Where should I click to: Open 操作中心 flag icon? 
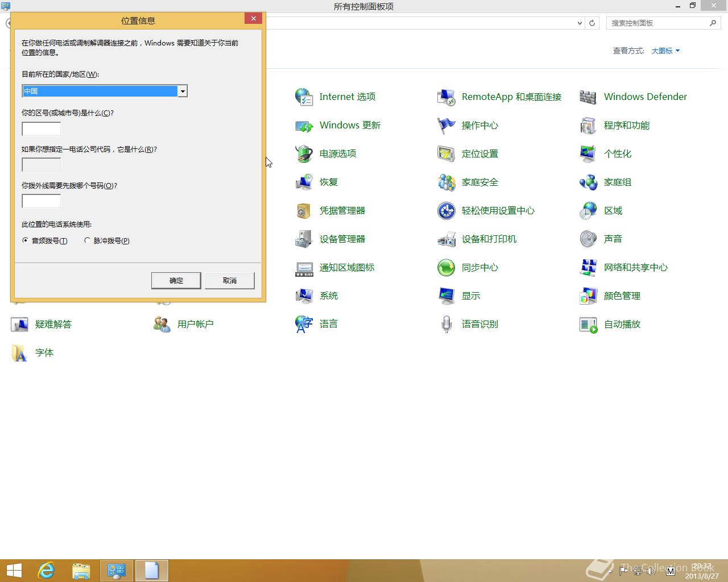[x=446, y=125]
